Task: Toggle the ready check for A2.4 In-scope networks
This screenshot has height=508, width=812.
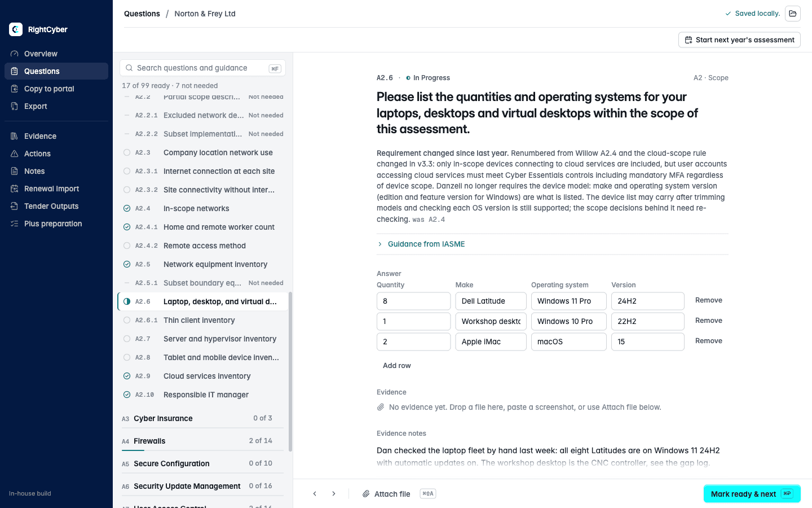Action: [127, 208]
